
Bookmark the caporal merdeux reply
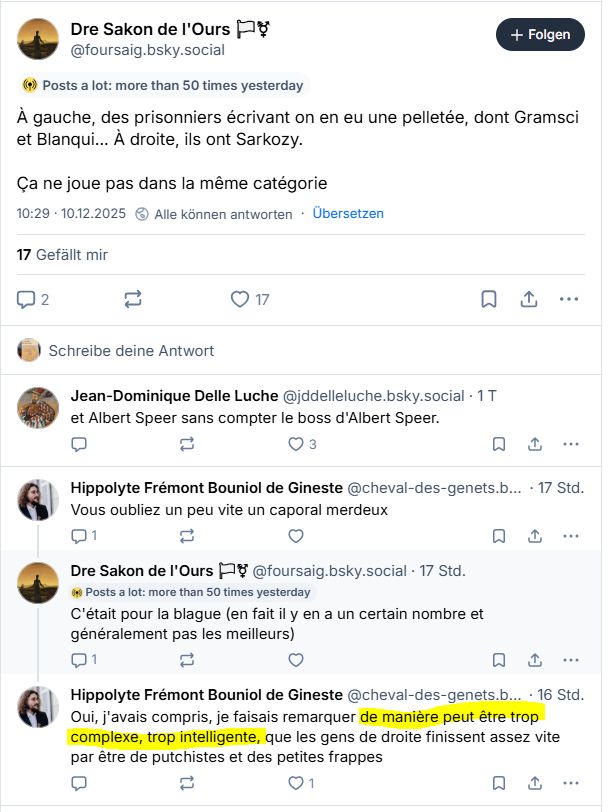(x=499, y=536)
